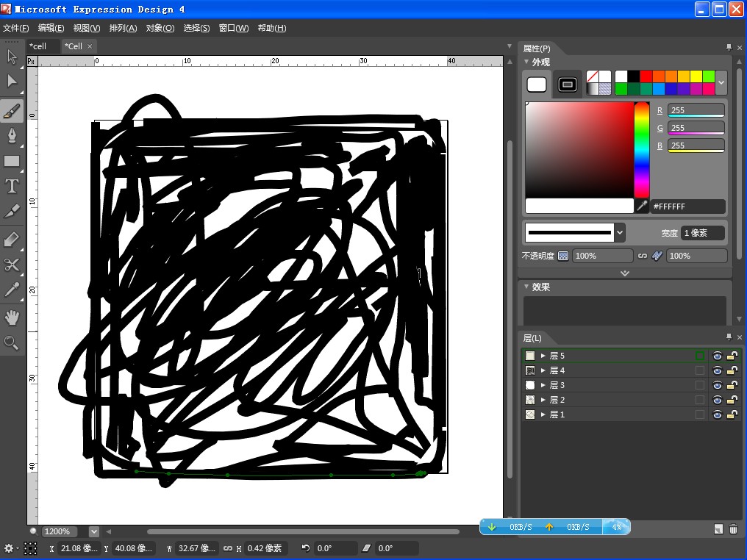Viewport: 747px width, 560px height.
Task: Expand layer 2 contents
Action: point(543,400)
